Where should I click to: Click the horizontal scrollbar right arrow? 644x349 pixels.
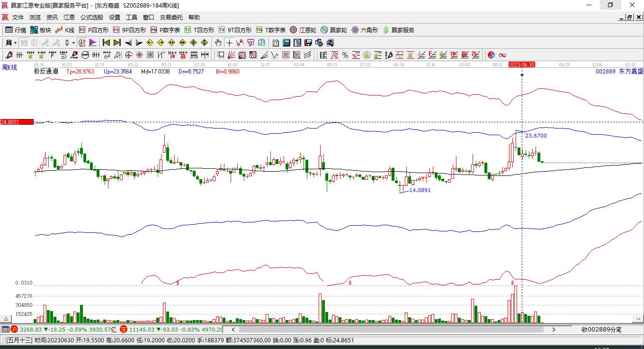(x=554, y=329)
